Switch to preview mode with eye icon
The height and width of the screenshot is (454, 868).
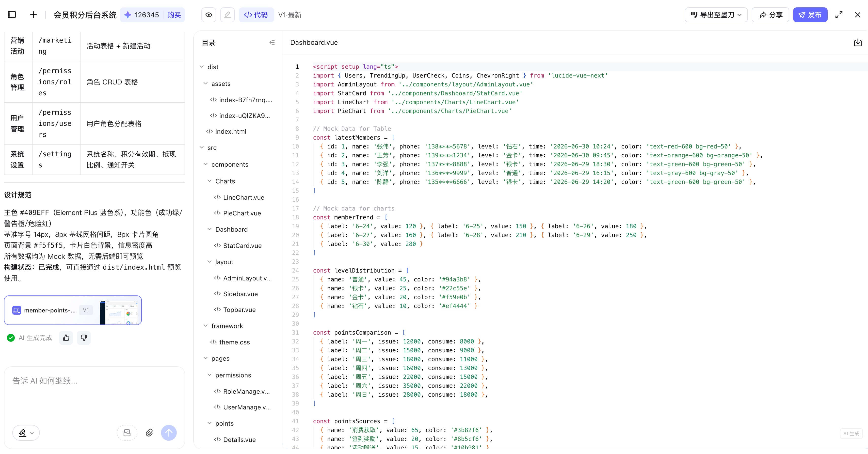point(209,15)
